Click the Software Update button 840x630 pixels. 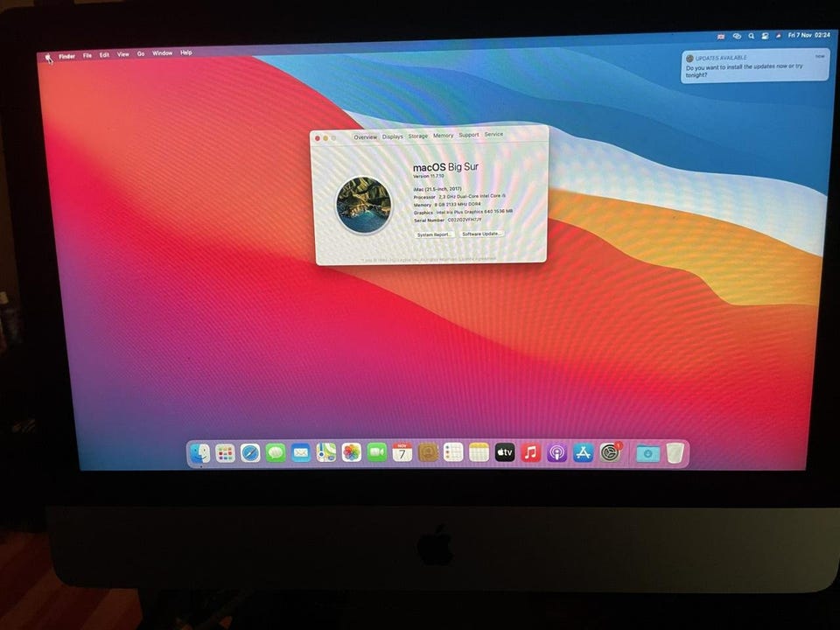pos(481,234)
